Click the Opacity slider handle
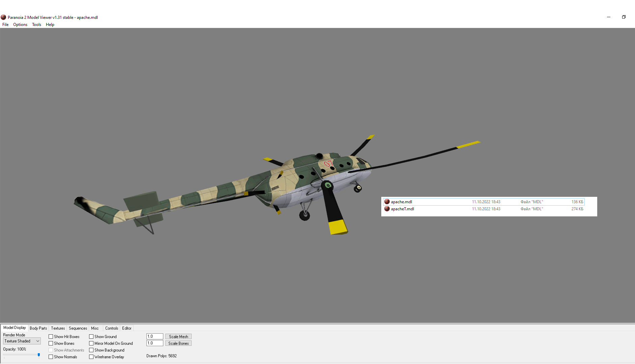 coord(39,355)
